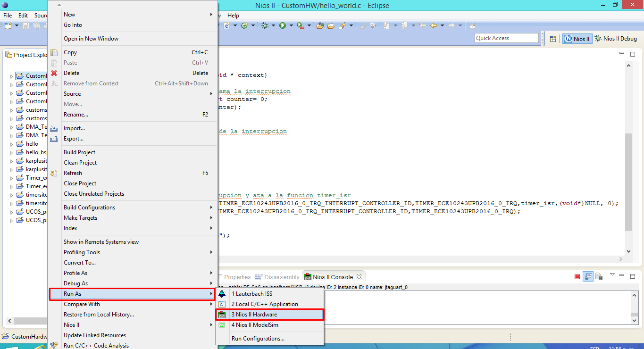Click the Debug bug toolbar icon
This screenshot has height=349, width=644.
[265, 25]
